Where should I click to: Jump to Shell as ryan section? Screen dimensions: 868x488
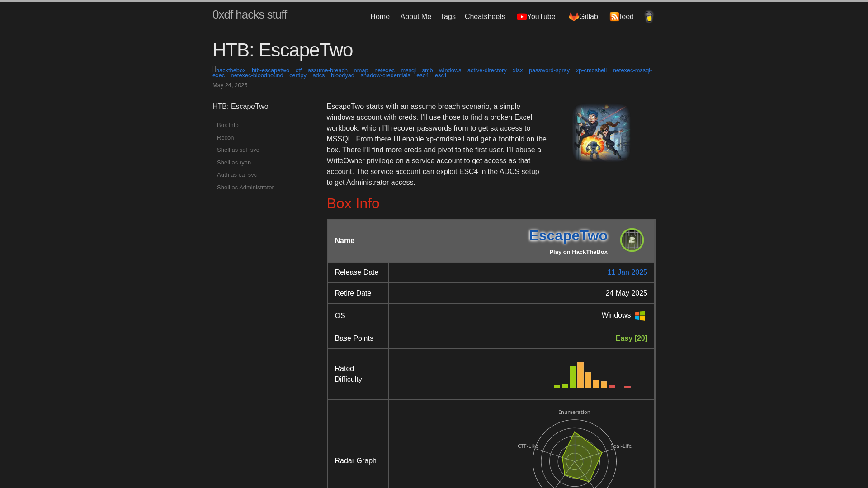(234, 163)
